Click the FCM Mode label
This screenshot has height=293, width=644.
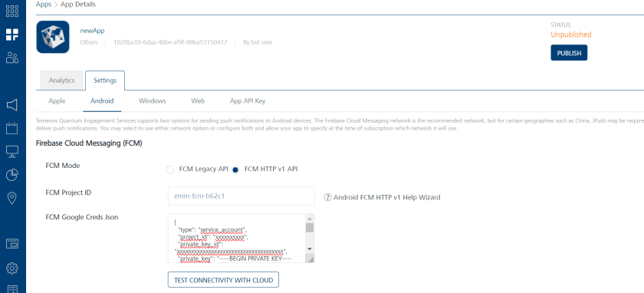(x=63, y=166)
